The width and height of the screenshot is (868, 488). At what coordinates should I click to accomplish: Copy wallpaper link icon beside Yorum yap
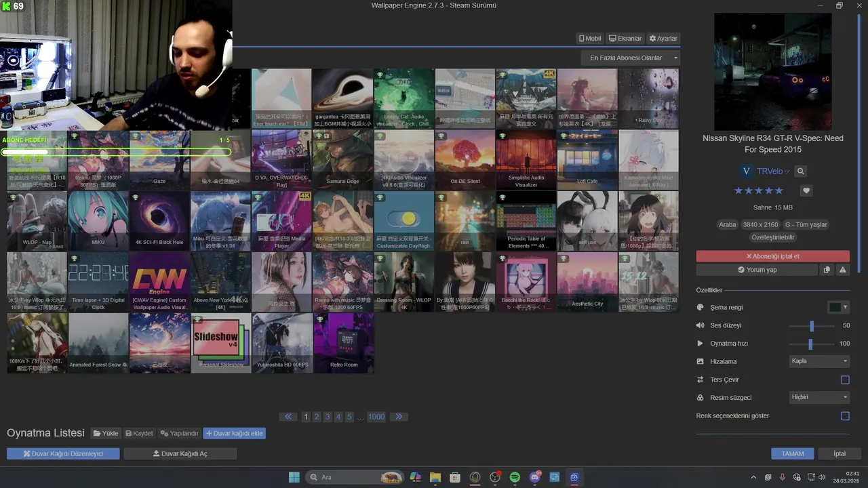click(x=827, y=270)
